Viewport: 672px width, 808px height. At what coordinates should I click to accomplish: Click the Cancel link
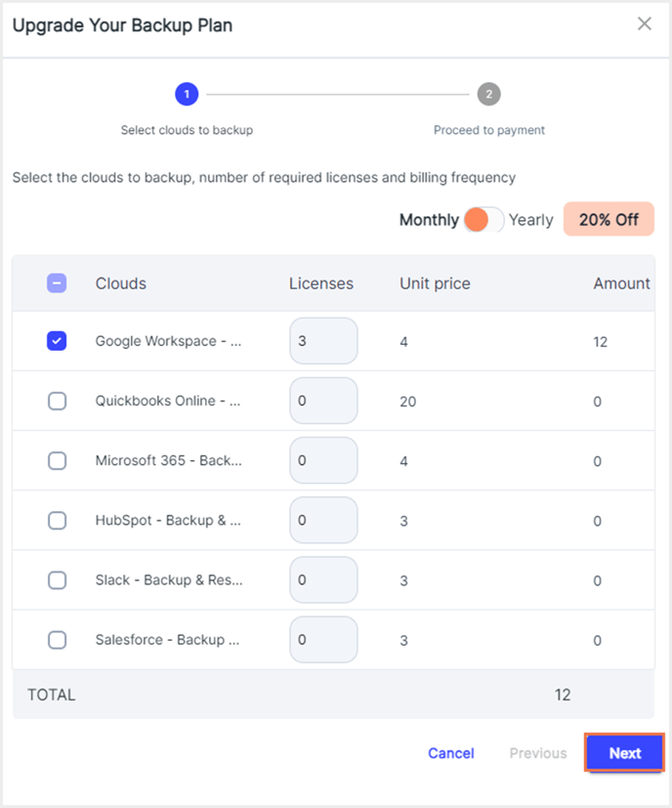tap(451, 753)
